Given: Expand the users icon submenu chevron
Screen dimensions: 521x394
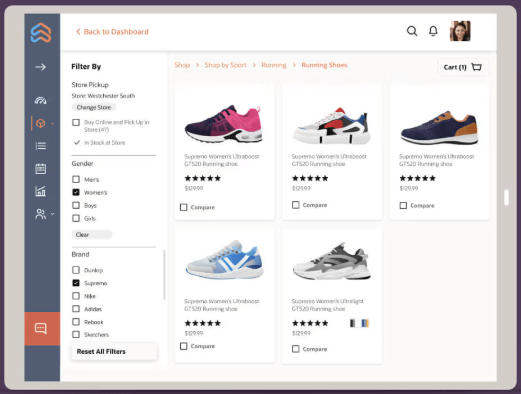Looking at the screenshot, I should [x=52, y=214].
